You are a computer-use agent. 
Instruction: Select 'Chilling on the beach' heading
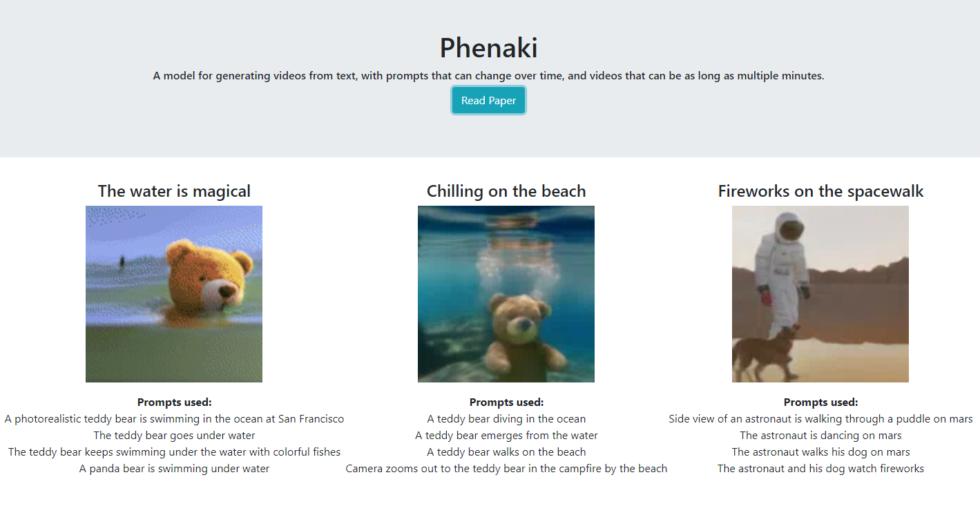(506, 191)
